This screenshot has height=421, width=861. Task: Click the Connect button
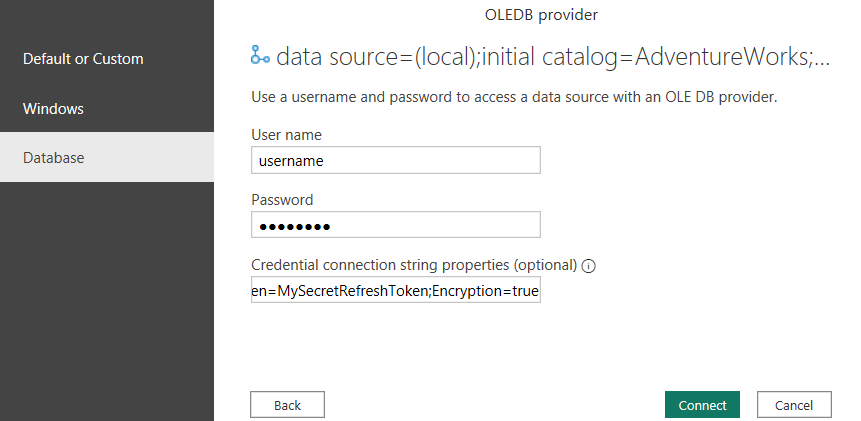click(x=702, y=405)
